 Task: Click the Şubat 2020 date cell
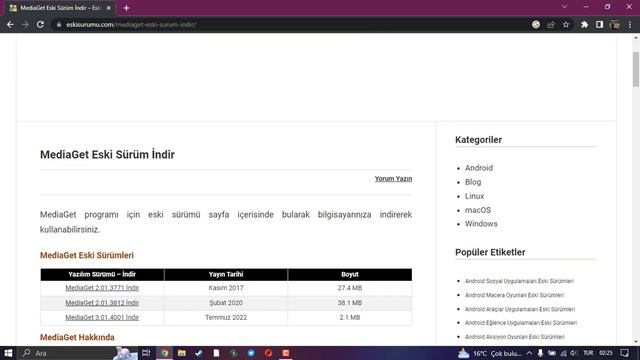(226, 303)
